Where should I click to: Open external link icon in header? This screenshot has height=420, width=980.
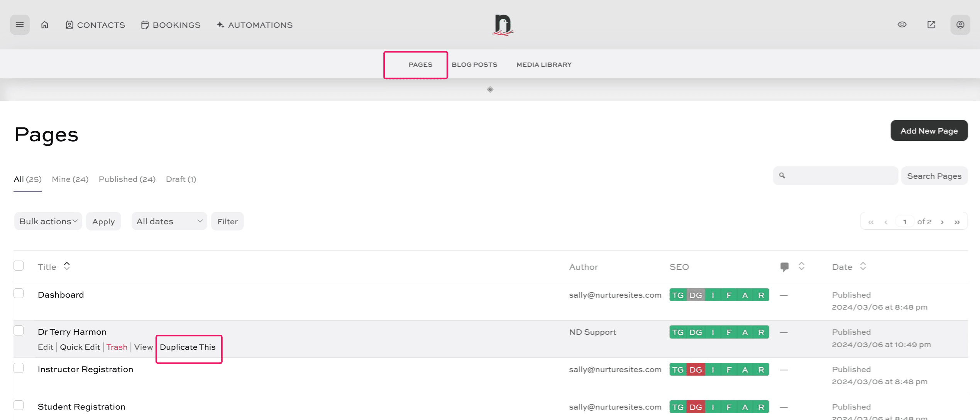931,25
